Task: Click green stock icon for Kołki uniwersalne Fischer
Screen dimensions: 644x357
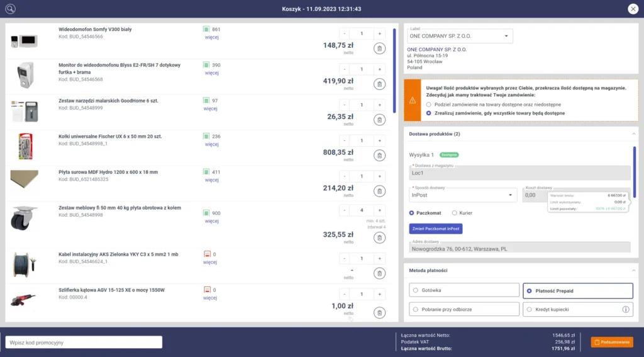Action: (206, 137)
